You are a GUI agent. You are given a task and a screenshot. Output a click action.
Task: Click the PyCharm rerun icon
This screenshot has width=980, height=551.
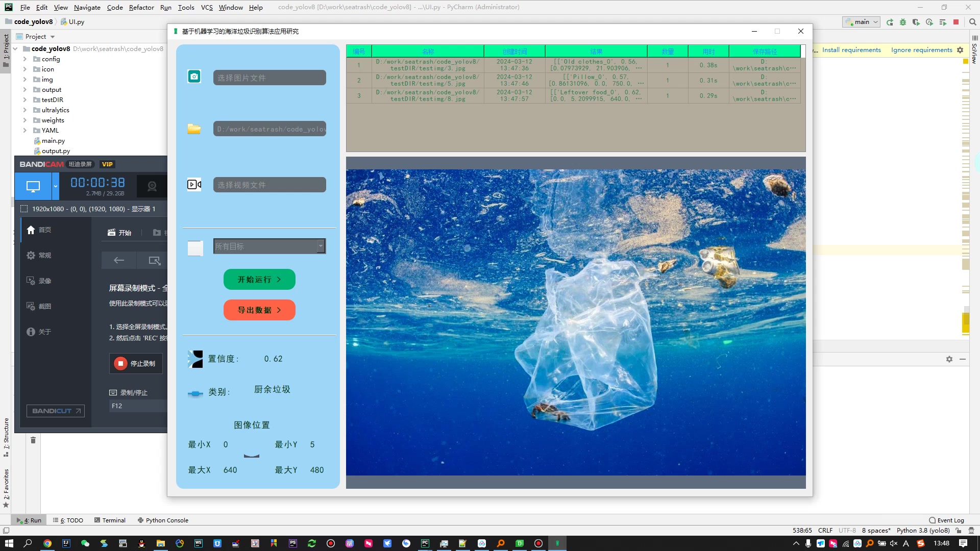point(890,22)
